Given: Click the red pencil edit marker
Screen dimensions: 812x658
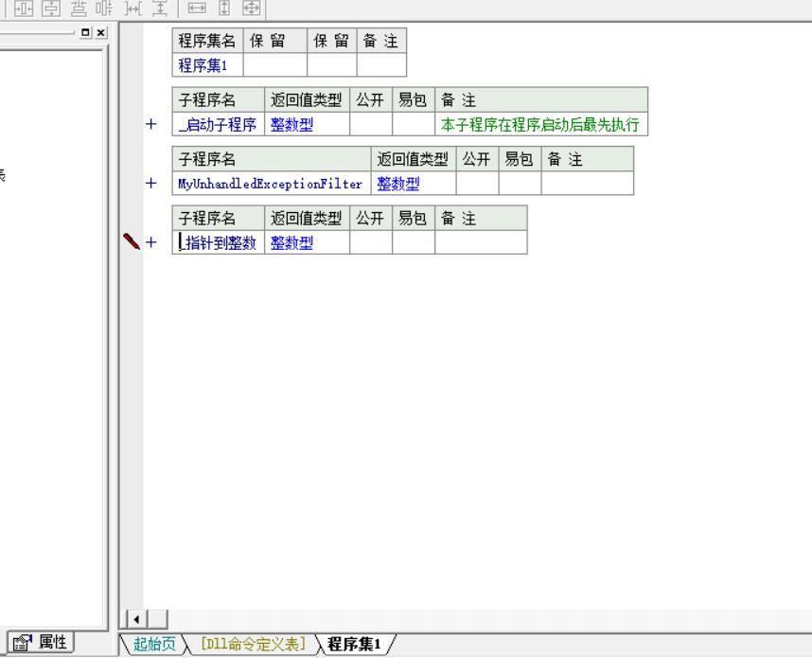Looking at the screenshot, I should 132,241.
